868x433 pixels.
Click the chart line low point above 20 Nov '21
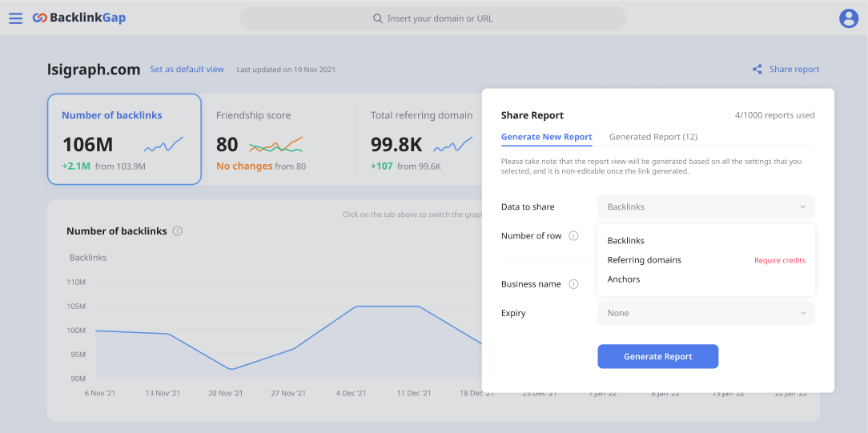(231, 369)
